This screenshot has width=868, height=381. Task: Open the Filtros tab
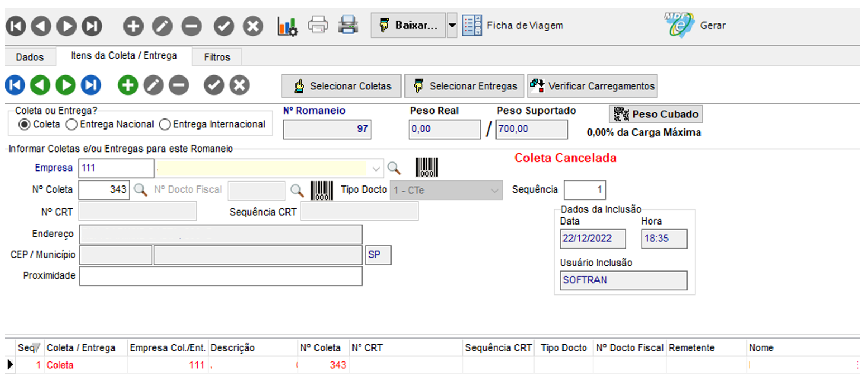[x=217, y=57]
